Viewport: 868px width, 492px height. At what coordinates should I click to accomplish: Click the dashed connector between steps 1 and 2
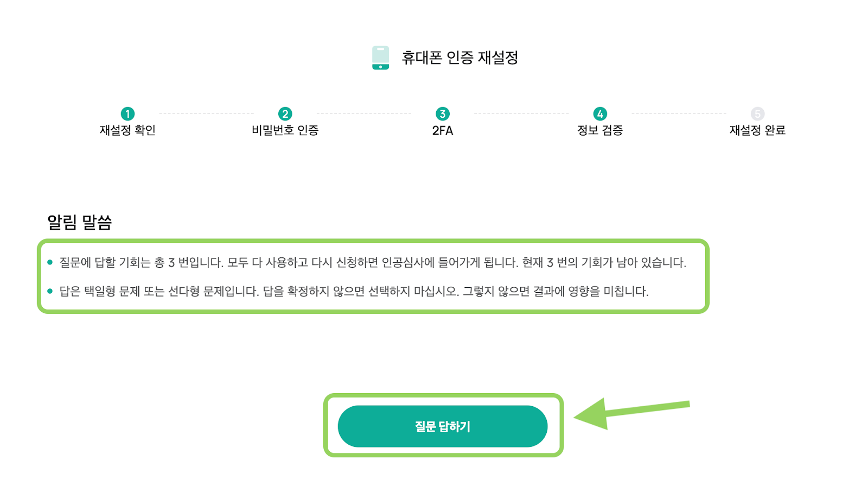[x=206, y=113]
